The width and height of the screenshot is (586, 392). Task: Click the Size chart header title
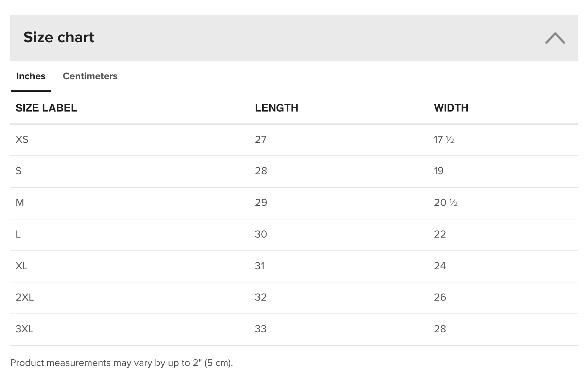[59, 37]
